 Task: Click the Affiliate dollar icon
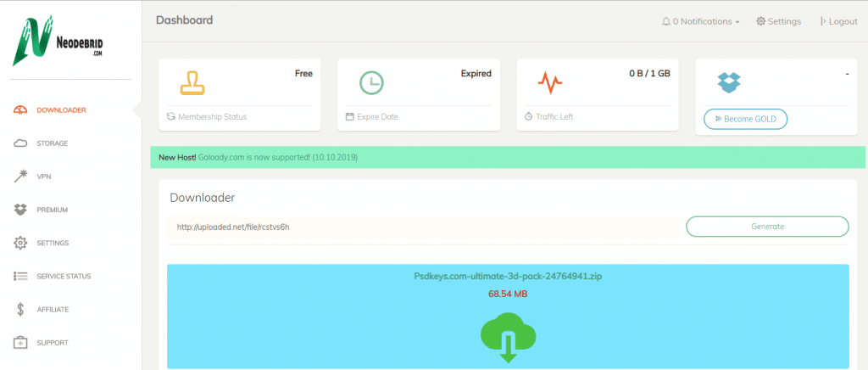20,309
